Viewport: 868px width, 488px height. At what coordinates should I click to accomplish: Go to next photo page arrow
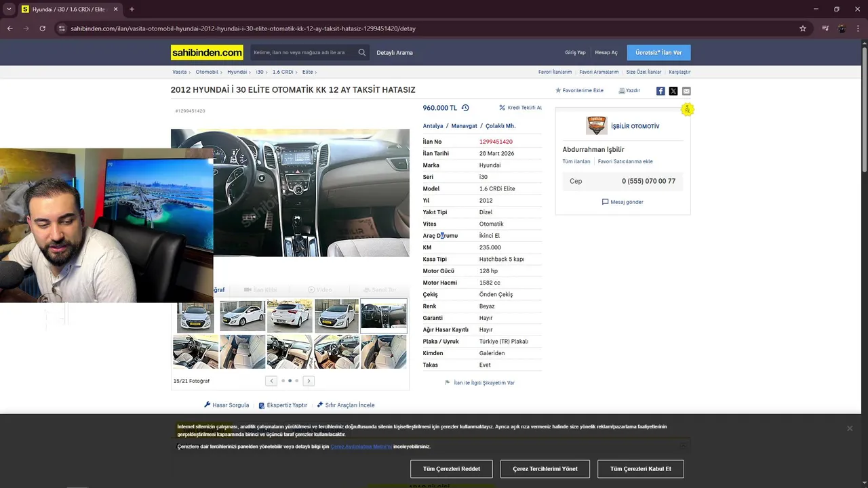pyautogui.click(x=309, y=381)
